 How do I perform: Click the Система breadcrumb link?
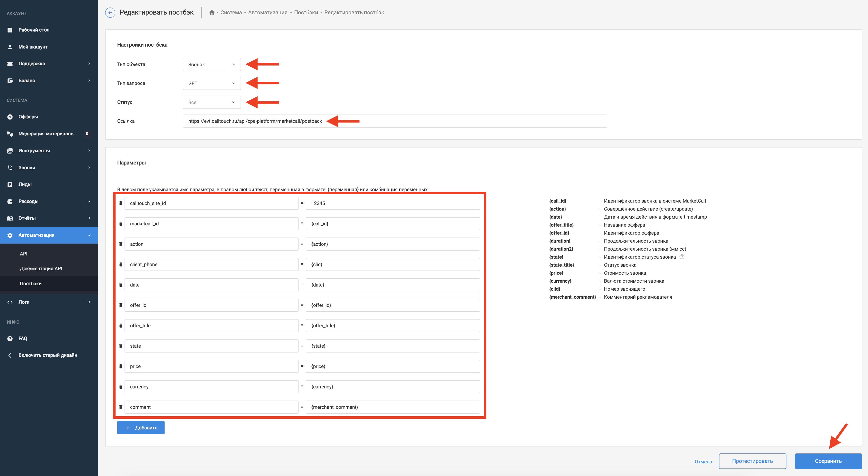(231, 12)
